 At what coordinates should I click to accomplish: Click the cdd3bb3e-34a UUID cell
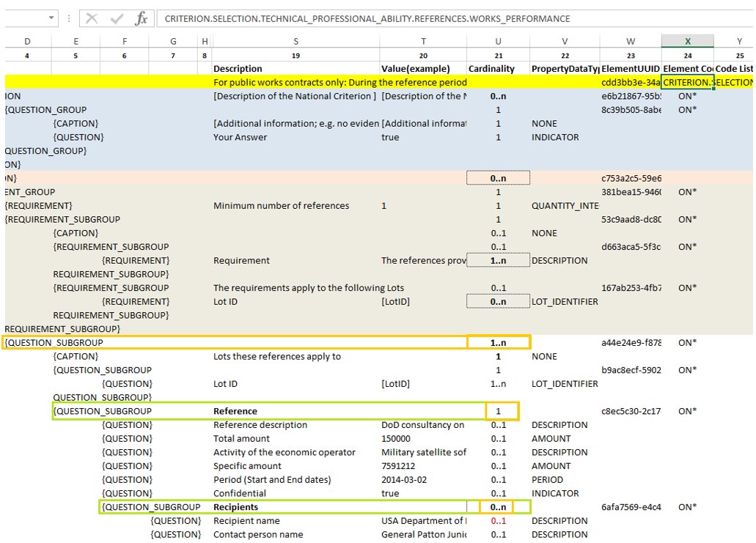(631, 82)
